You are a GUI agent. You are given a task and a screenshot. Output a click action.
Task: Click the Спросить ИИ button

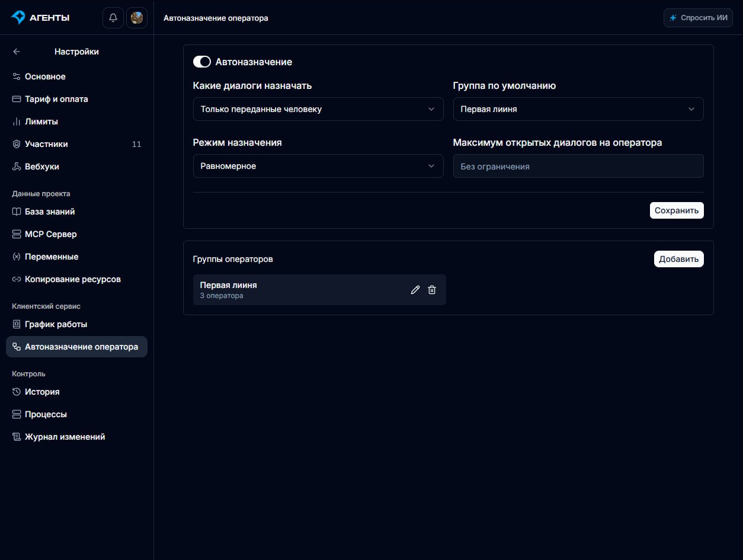[x=698, y=18]
